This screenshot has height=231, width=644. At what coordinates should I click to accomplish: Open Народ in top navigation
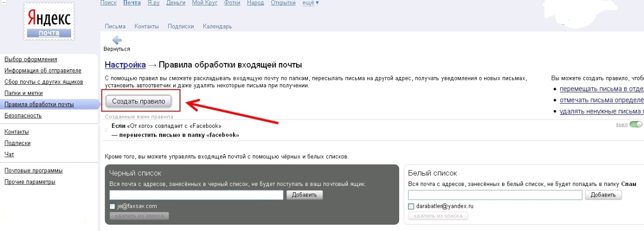point(256,3)
